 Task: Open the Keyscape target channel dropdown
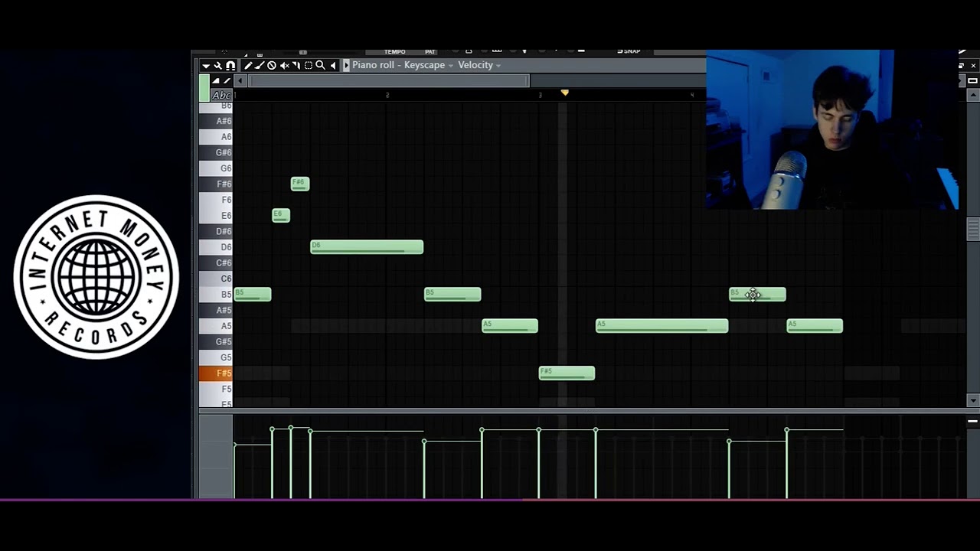pos(451,66)
